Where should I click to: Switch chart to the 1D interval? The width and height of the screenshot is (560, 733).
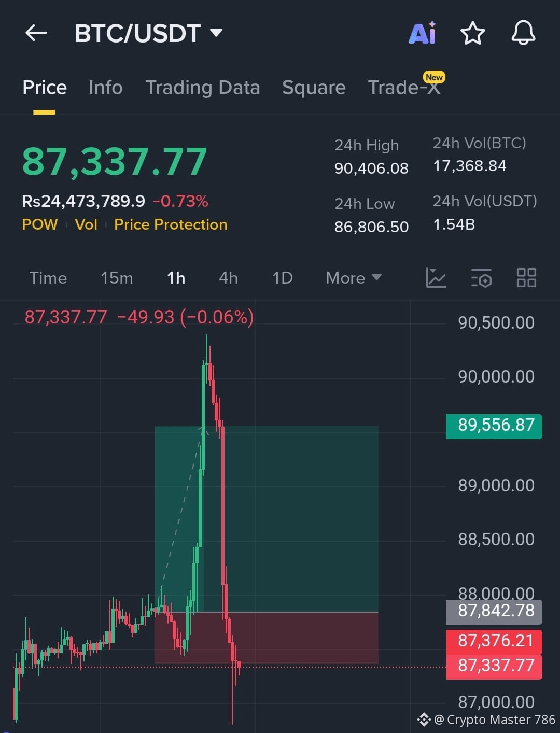282,278
